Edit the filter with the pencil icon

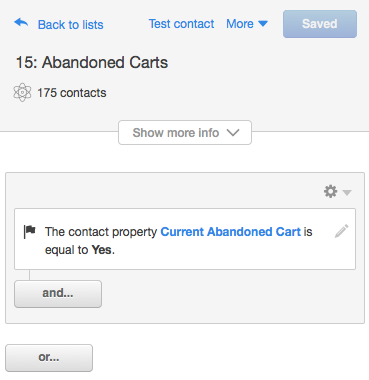[342, 231]
